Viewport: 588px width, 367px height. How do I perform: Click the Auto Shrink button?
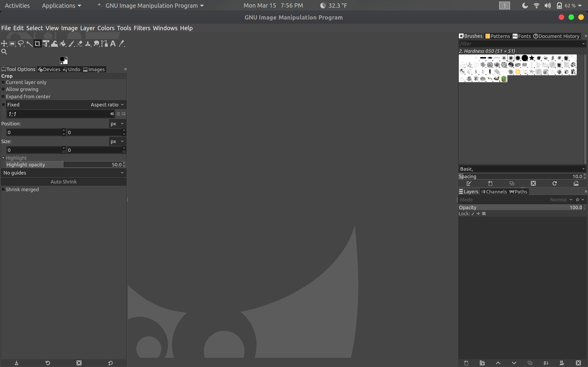coord(63,182)
